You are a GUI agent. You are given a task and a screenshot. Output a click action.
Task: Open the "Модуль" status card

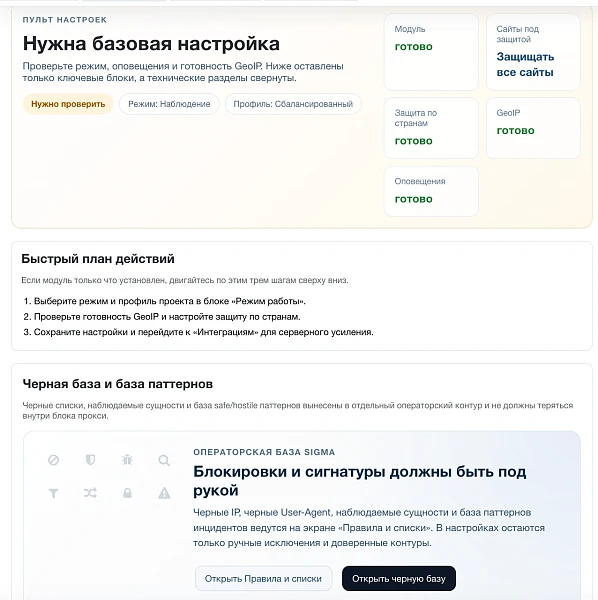point(431,52)
